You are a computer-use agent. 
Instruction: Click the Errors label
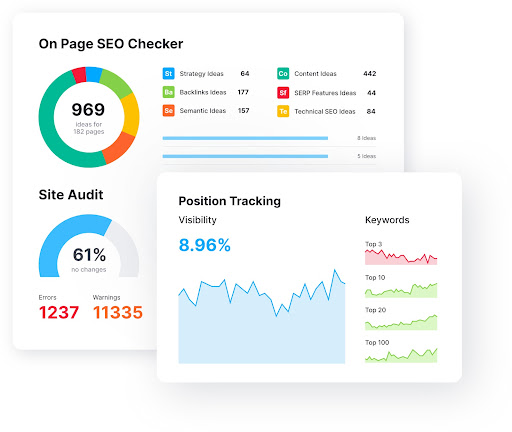pyautogui.click(x=47, y=297)
